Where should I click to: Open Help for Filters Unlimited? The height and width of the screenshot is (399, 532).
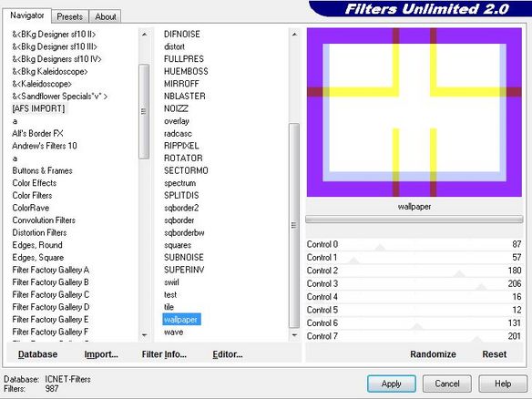tap(503, 384)
